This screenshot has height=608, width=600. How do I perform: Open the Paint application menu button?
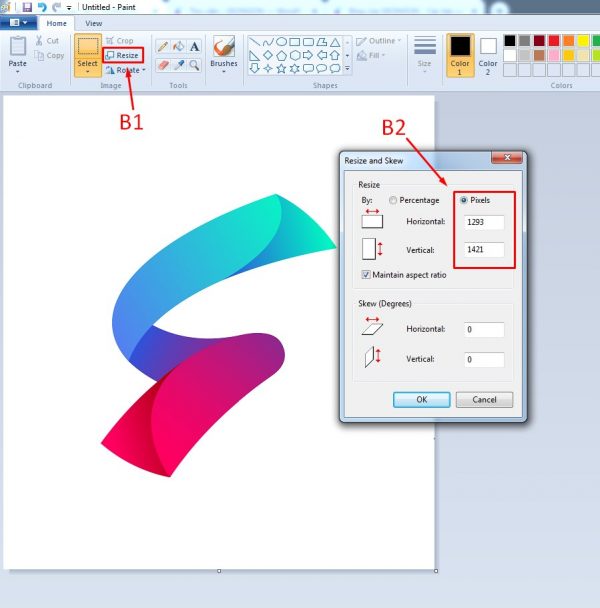point(19,22)
